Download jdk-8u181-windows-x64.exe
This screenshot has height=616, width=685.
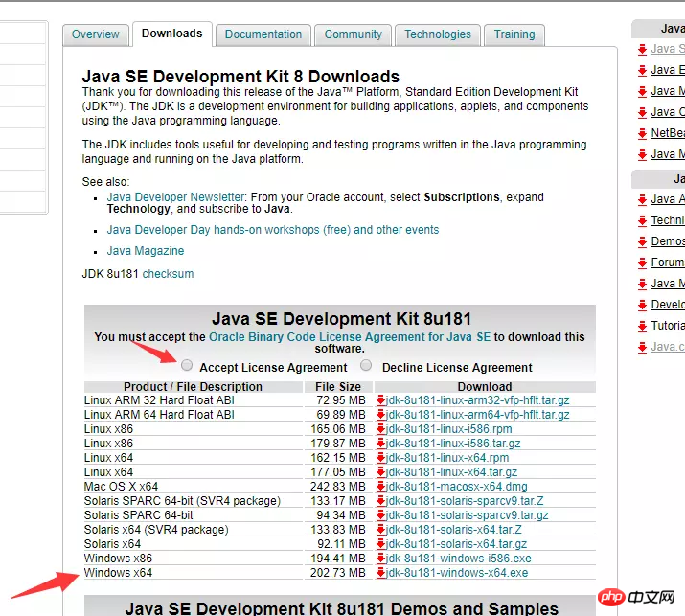pyautogui.click(x=457, y=573)
